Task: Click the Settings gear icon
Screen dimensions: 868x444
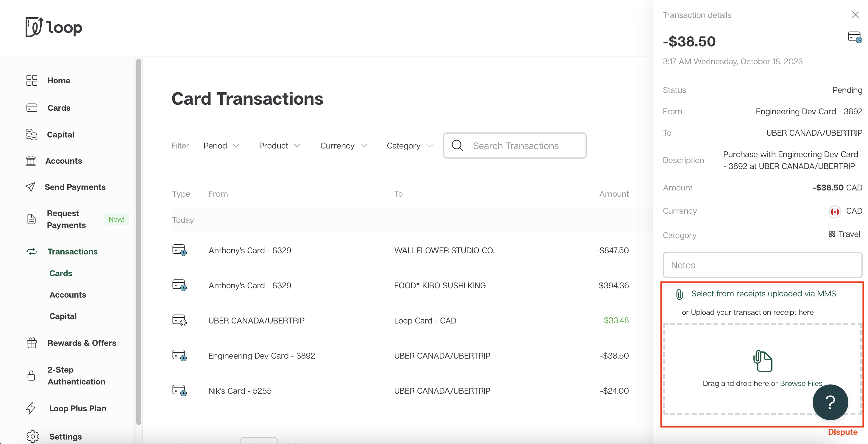Action: coord(32,436)
